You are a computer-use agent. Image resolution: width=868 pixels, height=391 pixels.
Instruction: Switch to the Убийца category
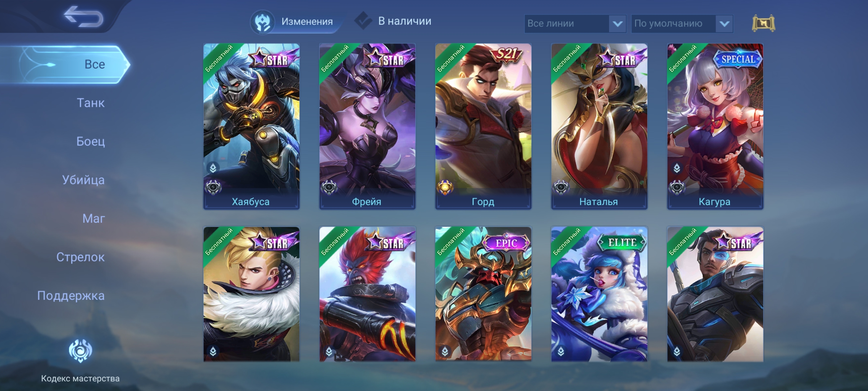[x=83, y=180]
